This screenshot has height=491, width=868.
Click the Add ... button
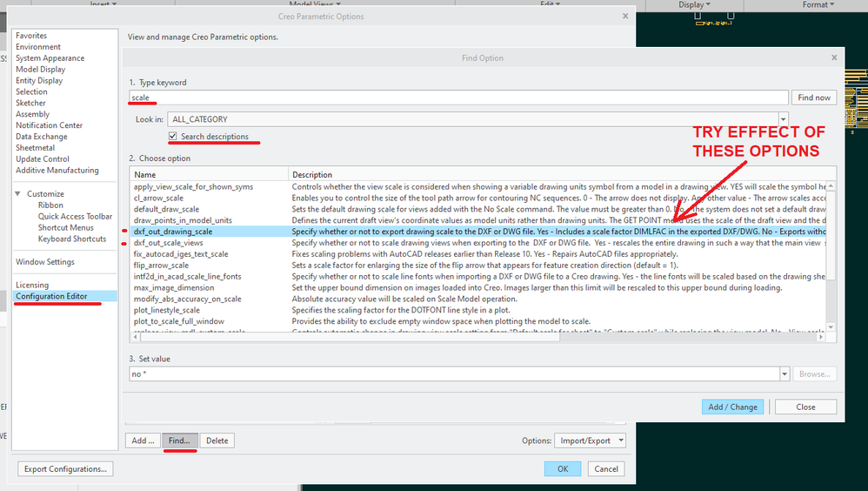(x=143, y=441)
